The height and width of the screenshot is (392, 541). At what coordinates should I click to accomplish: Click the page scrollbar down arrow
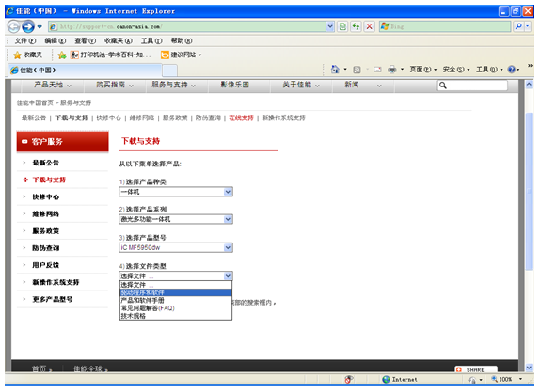pyautogui.click(x=530, y=368)
